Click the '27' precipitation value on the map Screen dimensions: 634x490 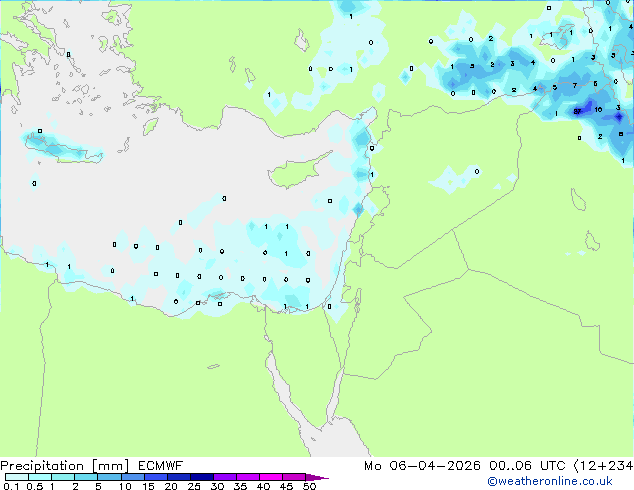577,112
